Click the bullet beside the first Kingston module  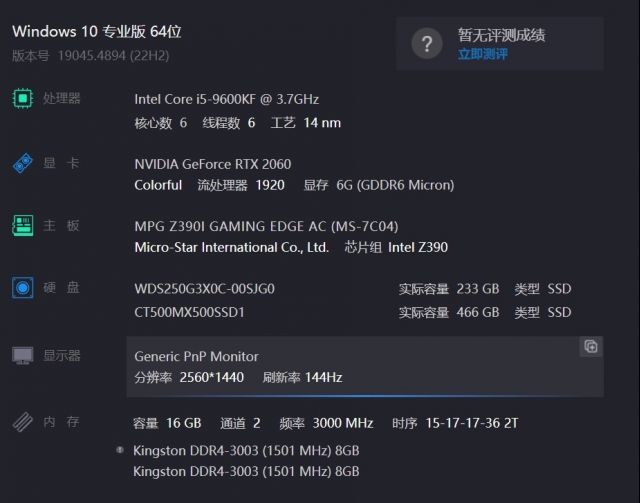pos(120,450)
